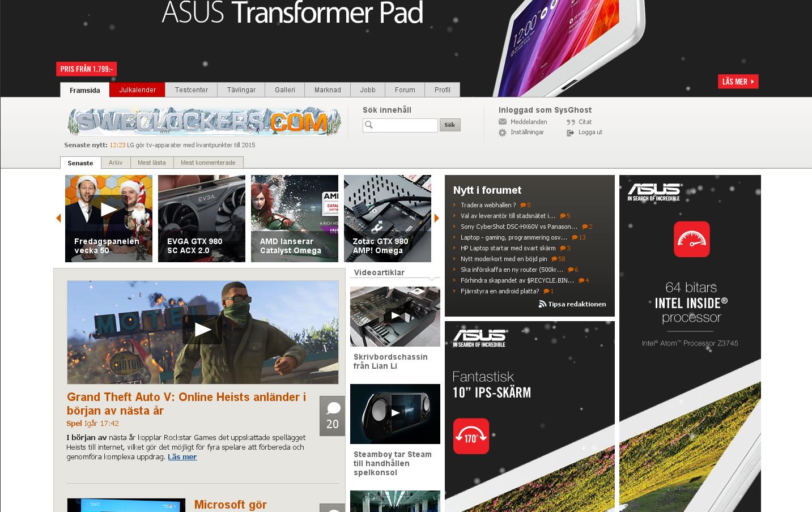Focus the Sök innehåll search field

click(x=400, y=125)
